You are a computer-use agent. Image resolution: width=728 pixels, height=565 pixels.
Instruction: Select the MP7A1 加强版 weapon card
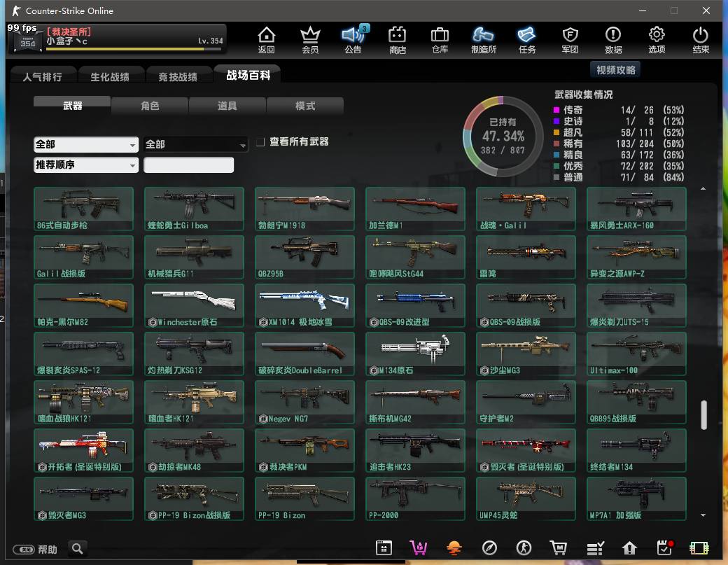pos(636,498)
